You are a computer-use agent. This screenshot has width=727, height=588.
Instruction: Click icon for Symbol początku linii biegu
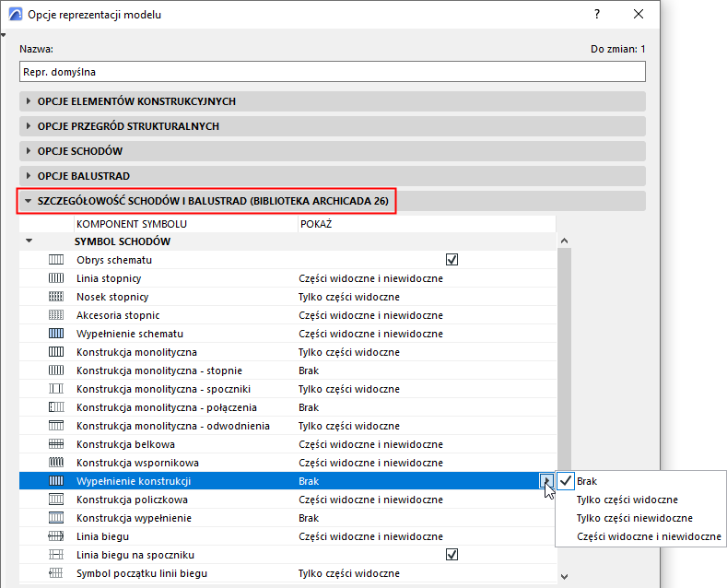56,573
